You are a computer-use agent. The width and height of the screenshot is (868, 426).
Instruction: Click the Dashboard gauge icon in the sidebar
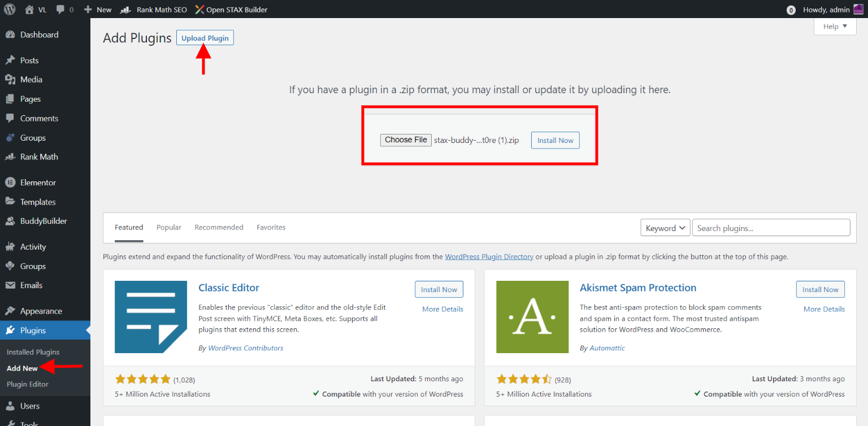[10, 34]
